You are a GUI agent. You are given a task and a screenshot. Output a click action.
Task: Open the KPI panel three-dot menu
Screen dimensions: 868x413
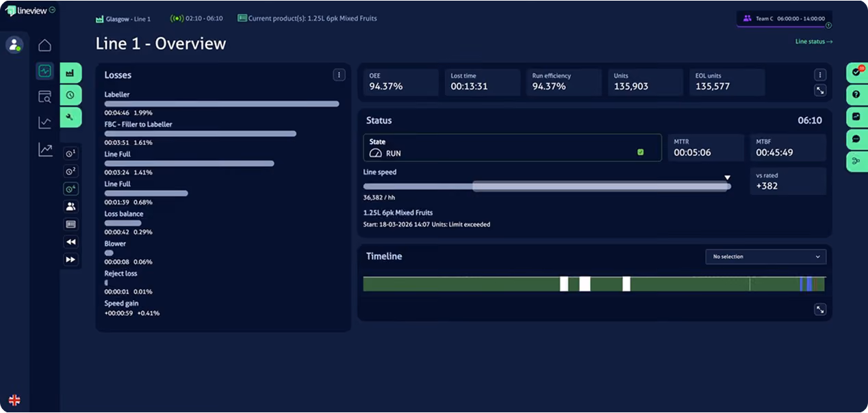coord(820,75)
